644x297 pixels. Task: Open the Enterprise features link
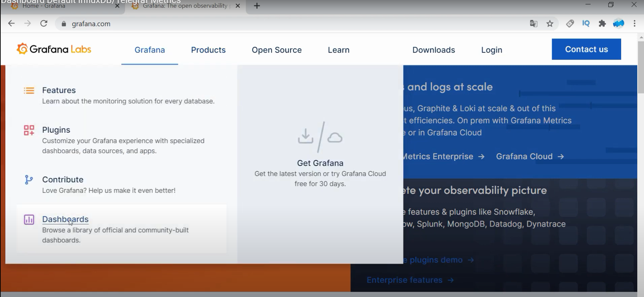click(x=410, y=280)
